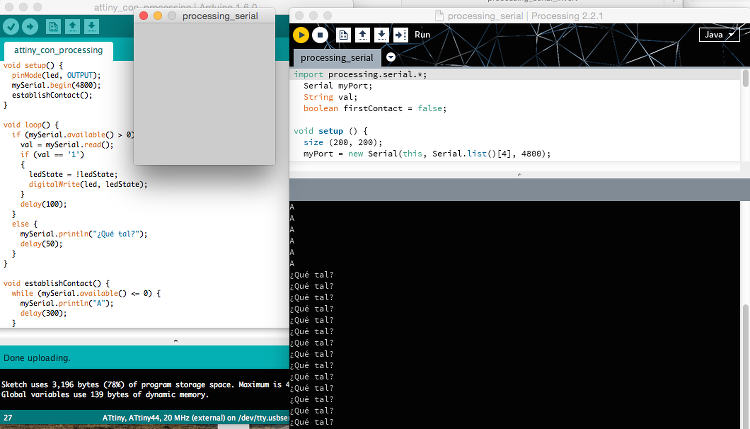Screen dimensions: 750x429
Task: Click line number 27 in Arduino status bar
Action: pos(8,418)
